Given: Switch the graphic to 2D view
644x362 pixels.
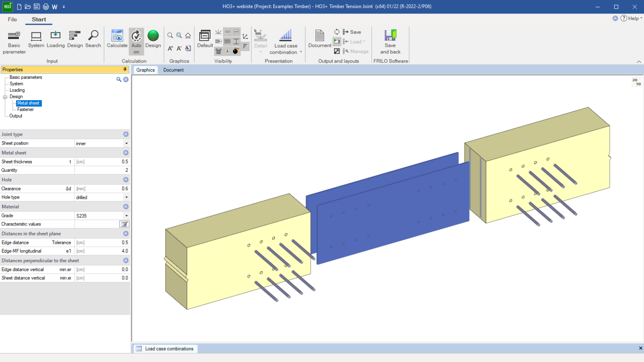Looking at the screenshot, I should (635, 80).
